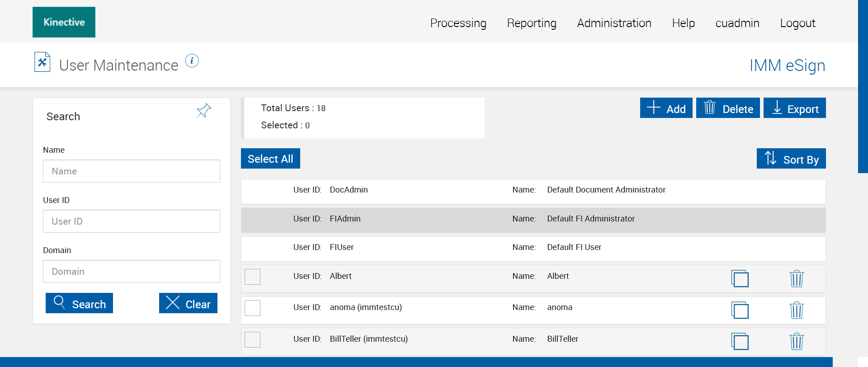Focus the User ID search field
This screenshot has height=367, width=868.
click(132, 221)
